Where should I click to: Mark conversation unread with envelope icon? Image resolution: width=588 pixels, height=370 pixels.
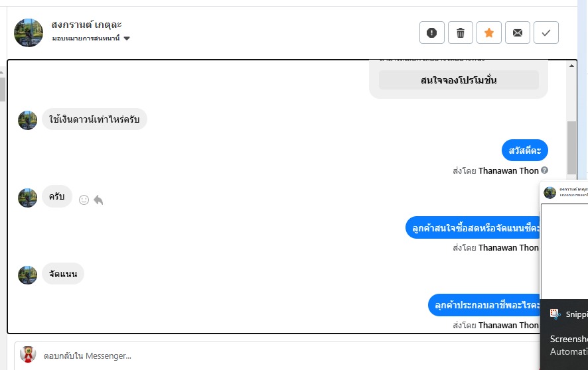point(518,32)
